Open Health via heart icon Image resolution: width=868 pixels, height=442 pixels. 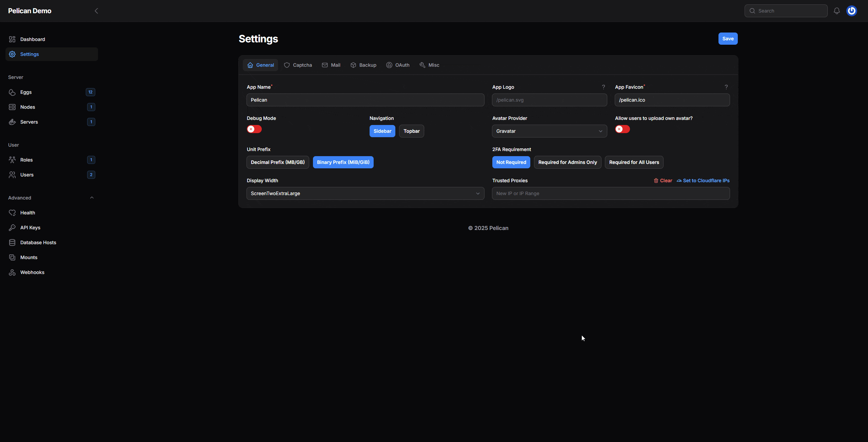(x=12, y=213)
